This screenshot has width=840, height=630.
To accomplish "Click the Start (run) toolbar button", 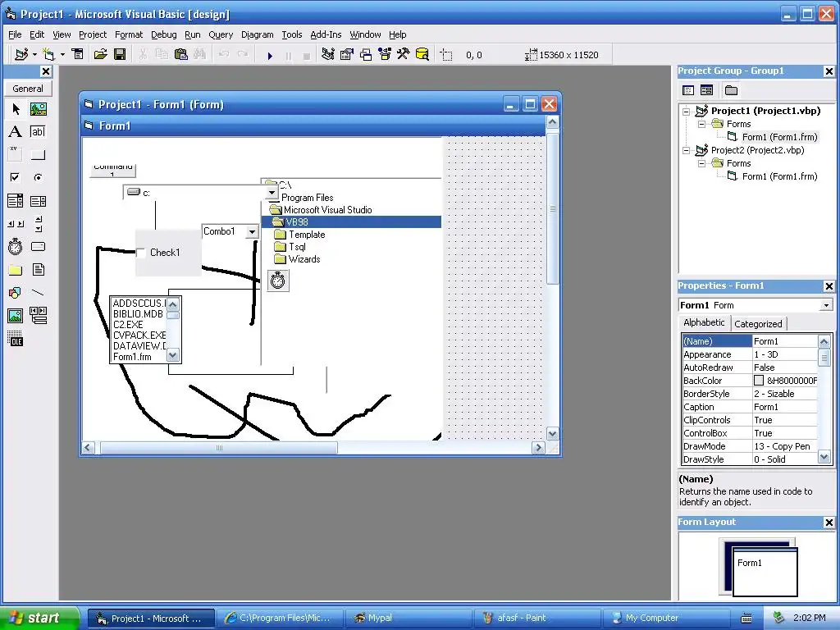I will coord(270,55).
